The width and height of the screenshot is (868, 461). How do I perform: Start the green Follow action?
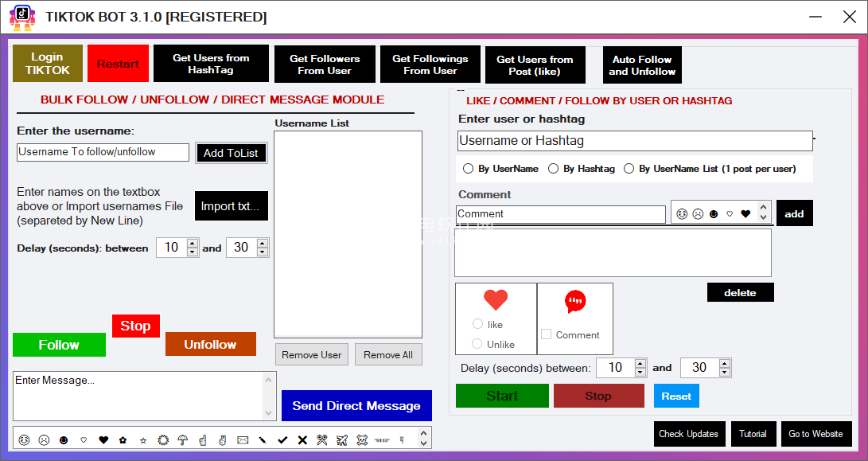[x=59, y=345]
